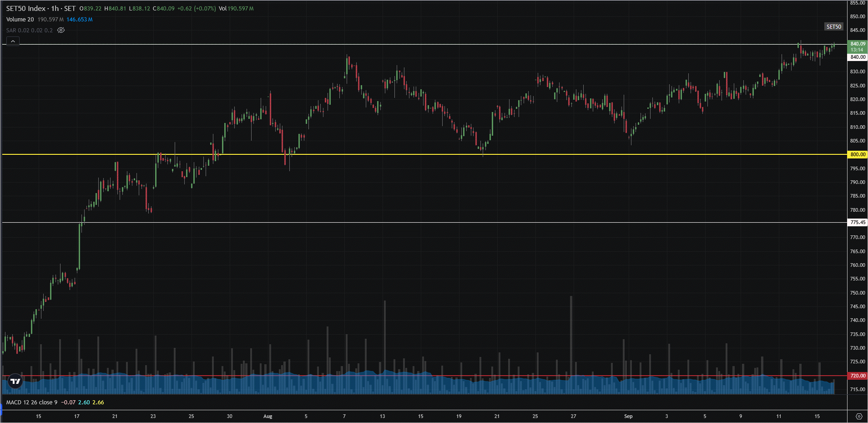Click the Aug label on the time axis
The width and height of the screenshot is (868, 423).
tap(267, 416)
